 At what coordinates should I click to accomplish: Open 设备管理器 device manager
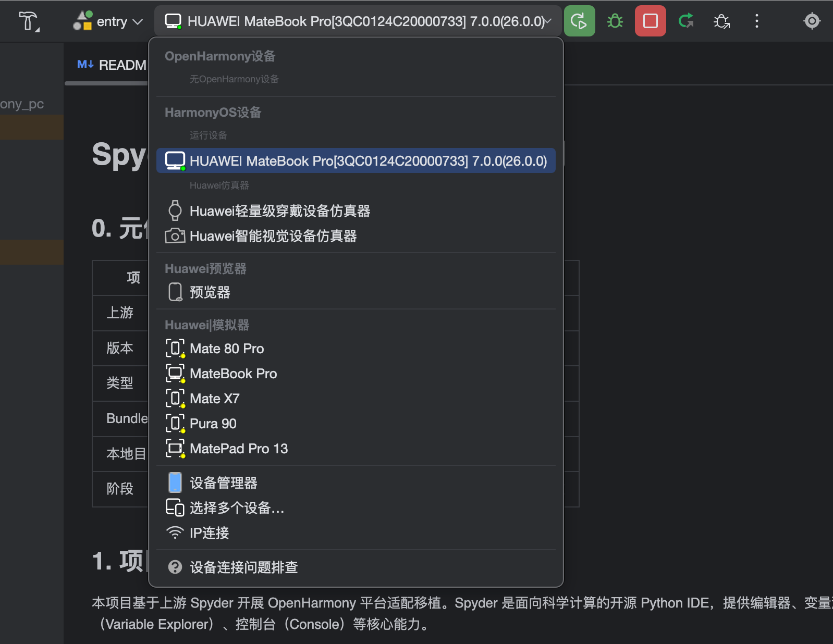pos(356,483)
